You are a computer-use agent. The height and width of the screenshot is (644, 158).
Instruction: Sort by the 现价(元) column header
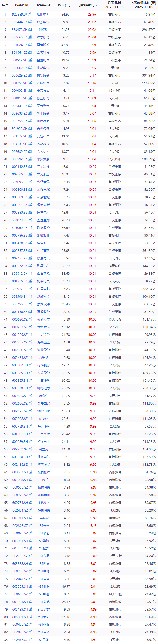click(x=64, y=5)
